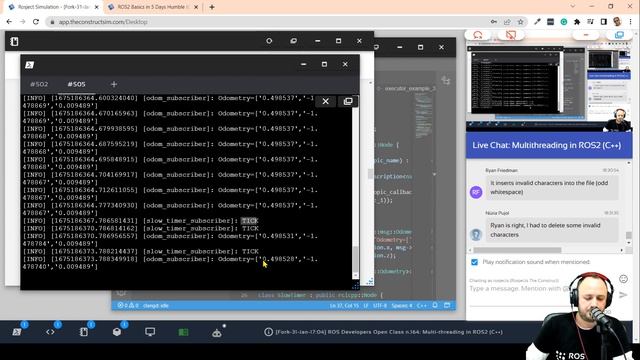
Task: Switch to the Rosject Simulation browser tab
Action: point(53,7)
